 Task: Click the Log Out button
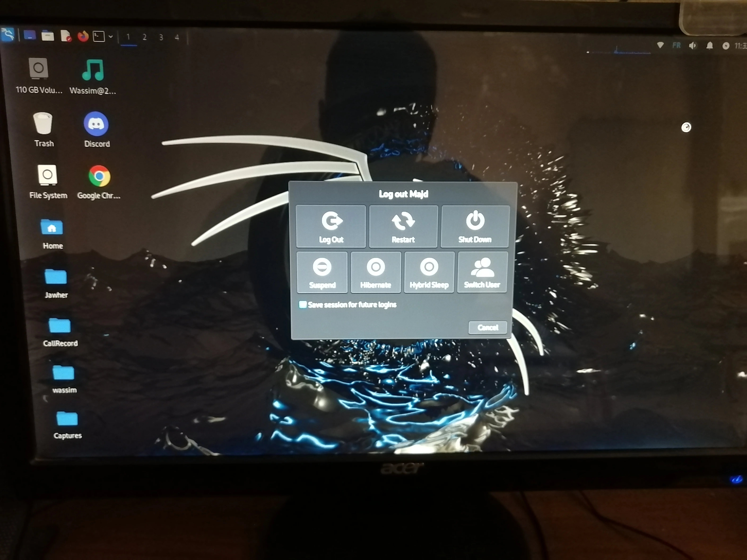coord(331,226)
